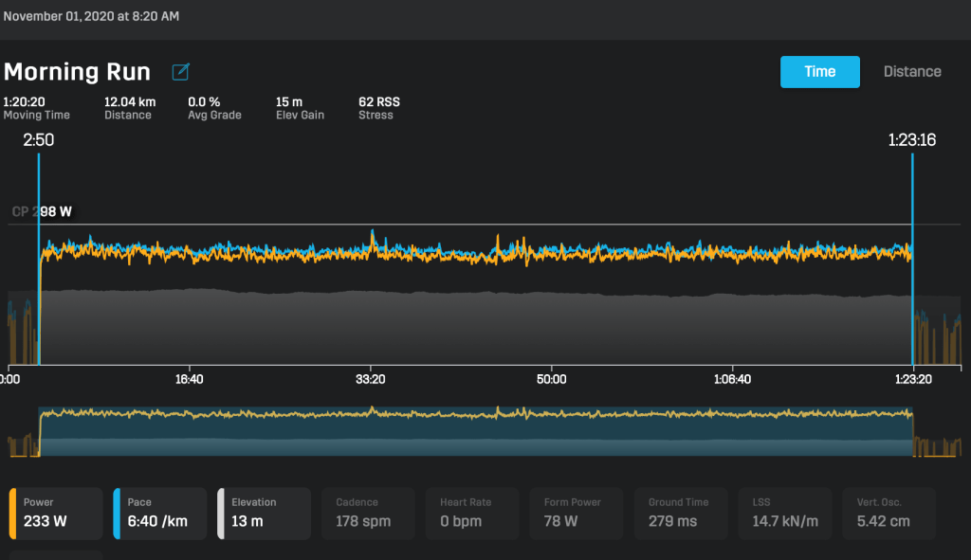Screen dimensions: 971x560
Task: Show the Form Power metric
Action: click(577, 514)
